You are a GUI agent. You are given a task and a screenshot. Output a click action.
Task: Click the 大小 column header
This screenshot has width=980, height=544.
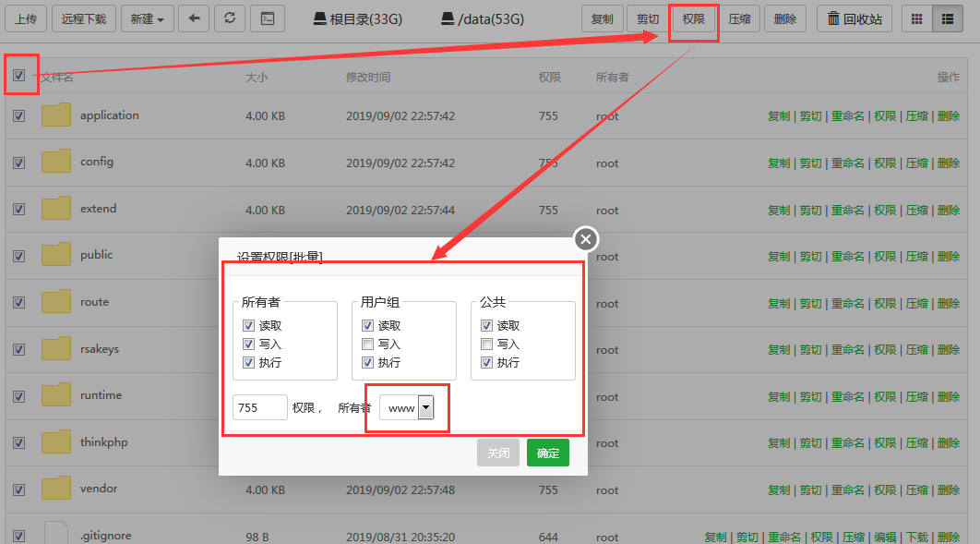tap(257, 77)
